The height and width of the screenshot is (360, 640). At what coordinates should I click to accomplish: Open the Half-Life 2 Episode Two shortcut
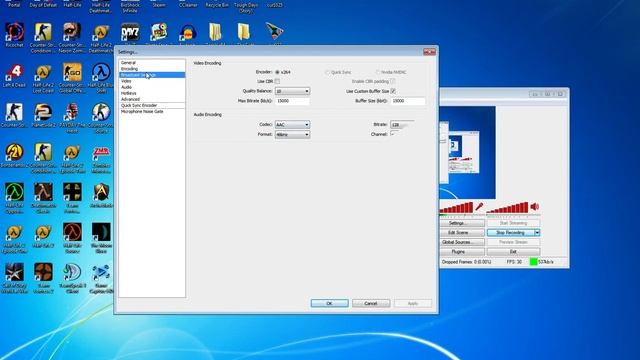pyautogui.click(x=72, y=158)
